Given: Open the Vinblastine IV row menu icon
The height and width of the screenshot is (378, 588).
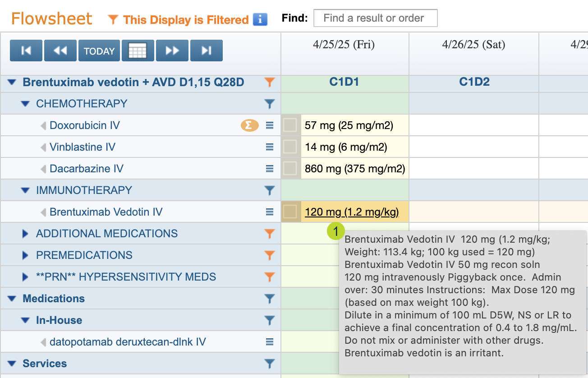Looking at the screenshot, I should pyautogui.click(x=270, y=147).
